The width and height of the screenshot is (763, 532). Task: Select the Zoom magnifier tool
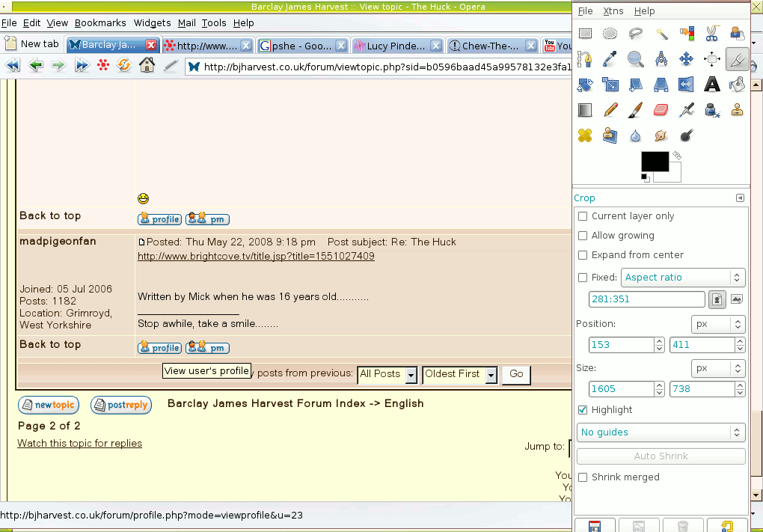[x=636, y=59]
